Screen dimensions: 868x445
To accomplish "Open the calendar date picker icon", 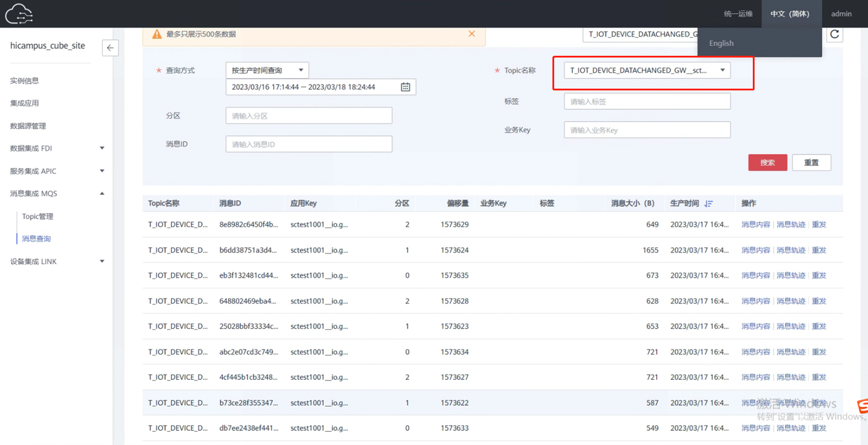I will 405,87.
